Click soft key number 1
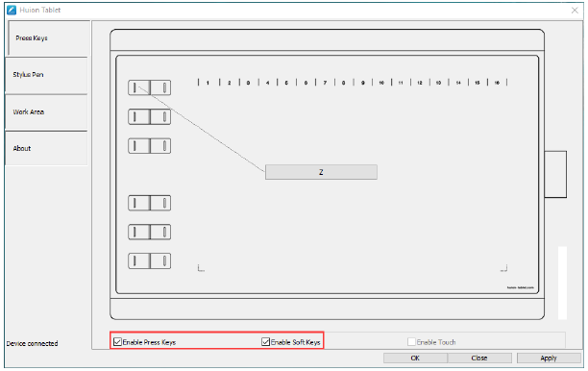Viewport: 588px width, 371px height. [x=208, y=83]
